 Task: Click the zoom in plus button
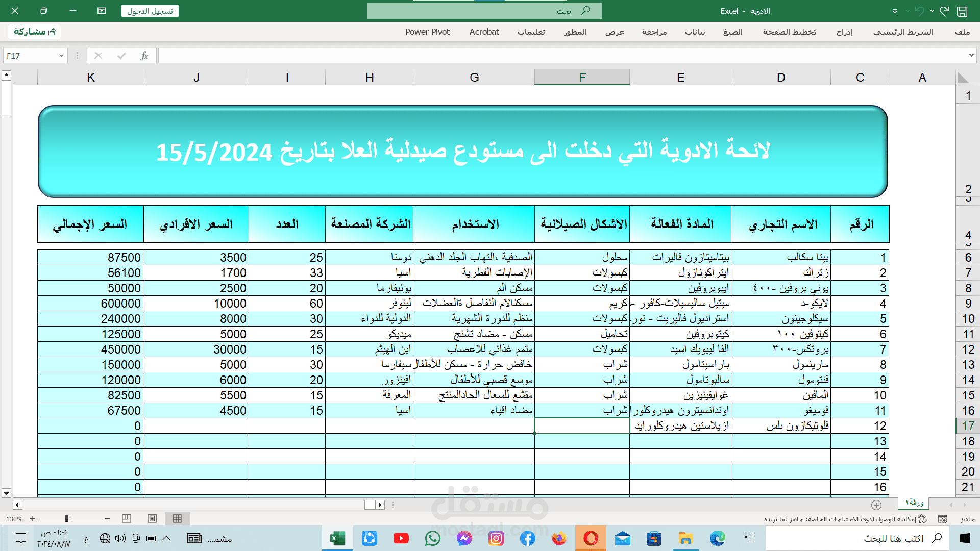click(32, 519)
